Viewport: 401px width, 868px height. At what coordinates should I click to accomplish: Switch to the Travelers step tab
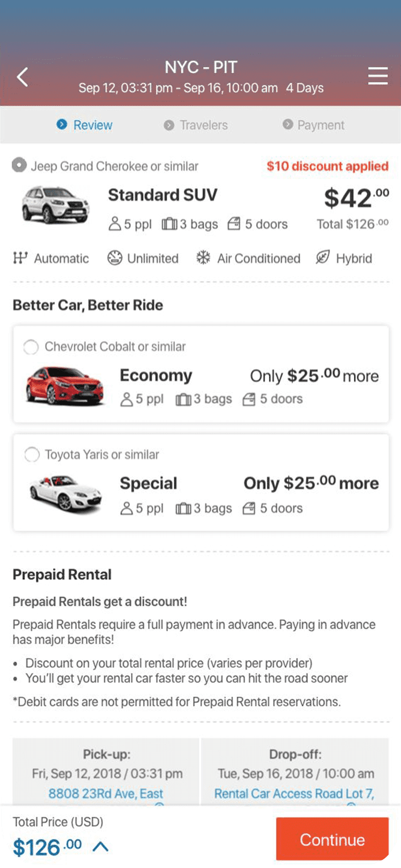point(196,125)
